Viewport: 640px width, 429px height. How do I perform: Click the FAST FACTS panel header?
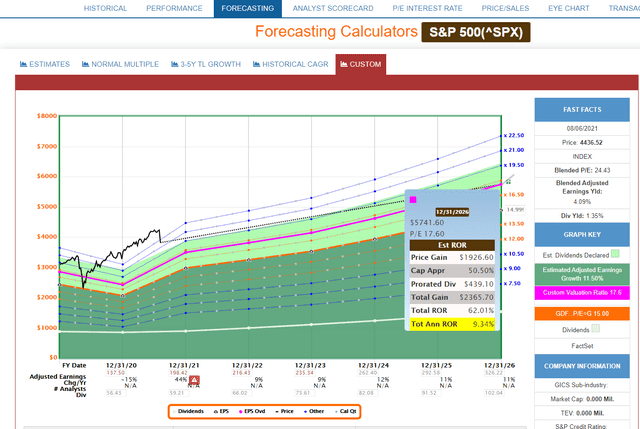pos(582,109)
